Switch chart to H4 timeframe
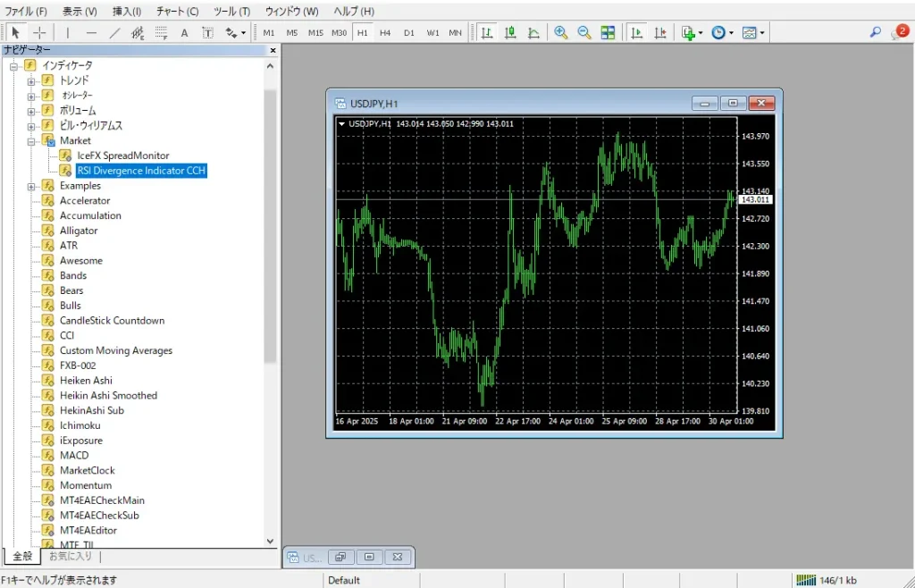 385,33
